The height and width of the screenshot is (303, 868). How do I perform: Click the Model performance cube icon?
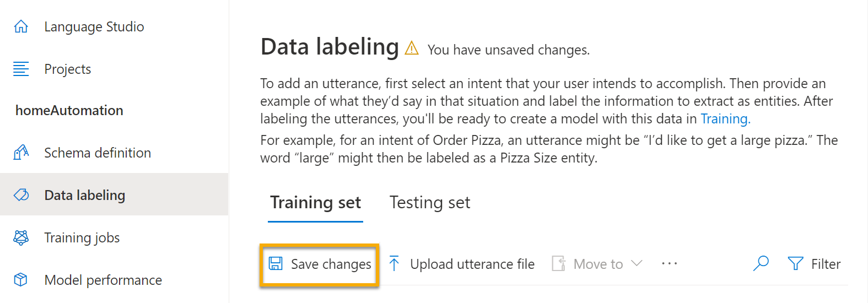[x=21, y=280]
